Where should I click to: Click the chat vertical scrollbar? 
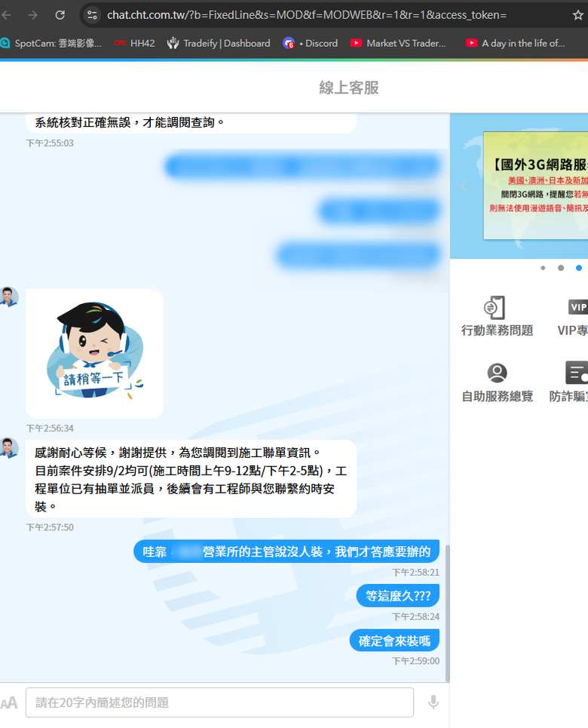pyautogui.click(x=447, y=613)
